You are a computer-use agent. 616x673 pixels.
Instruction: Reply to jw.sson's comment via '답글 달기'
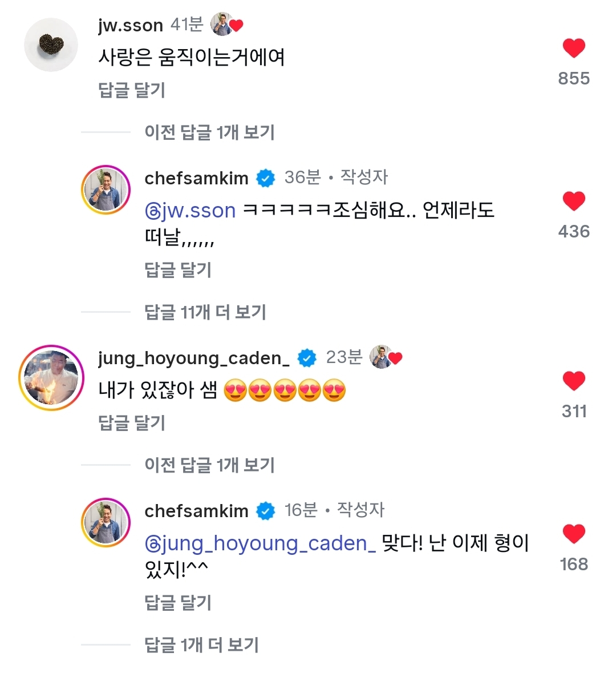(x=132, y=90)
